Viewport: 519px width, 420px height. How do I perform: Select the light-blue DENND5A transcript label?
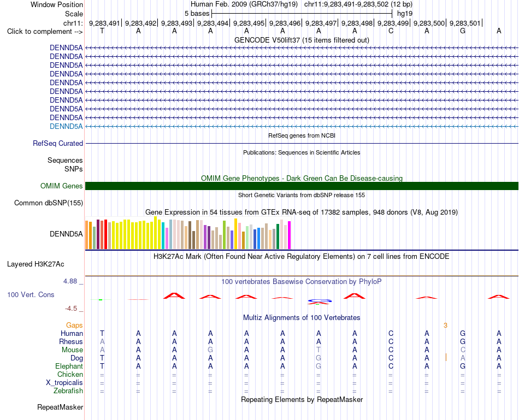(66, 126)
